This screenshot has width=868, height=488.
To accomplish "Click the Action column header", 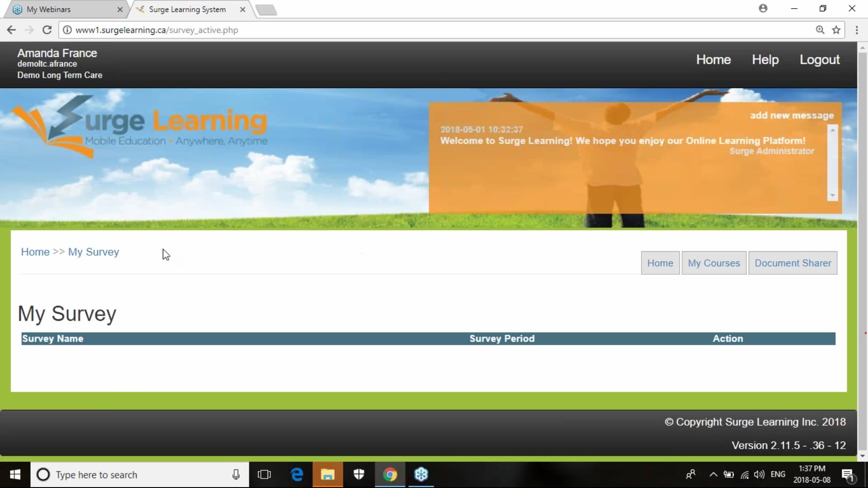I will (x=728, y=338).
